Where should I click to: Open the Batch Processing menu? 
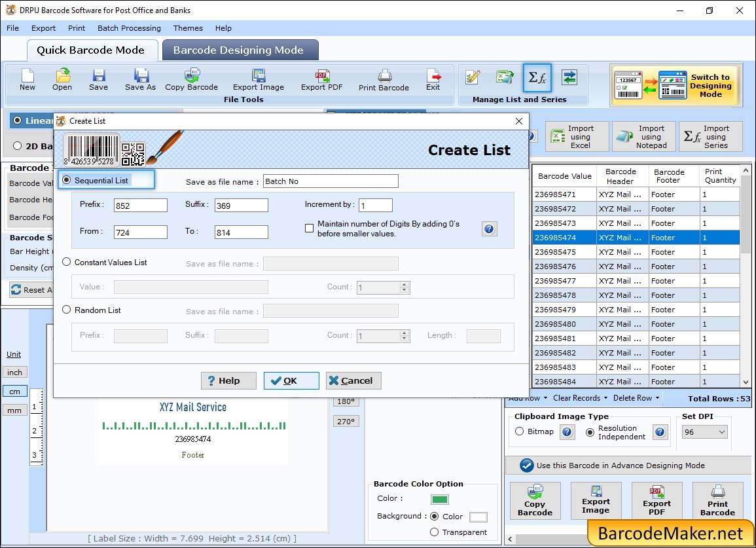click(129, 28)
